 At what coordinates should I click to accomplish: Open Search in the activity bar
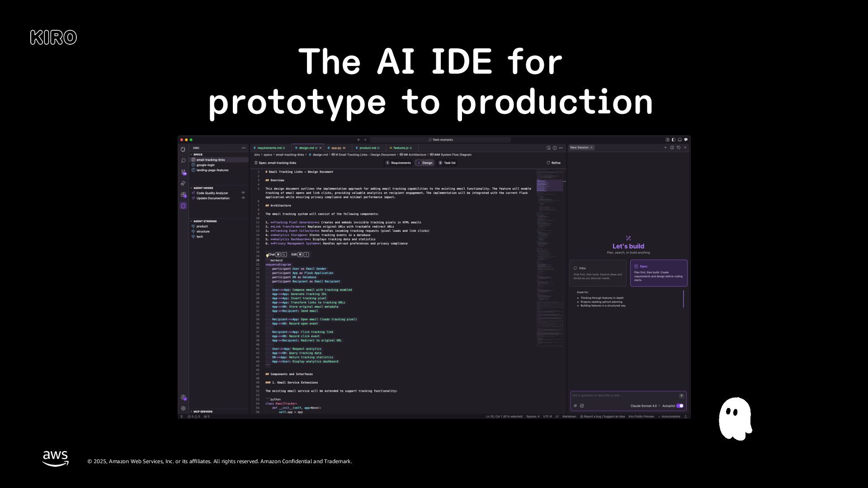pos(183,161)
